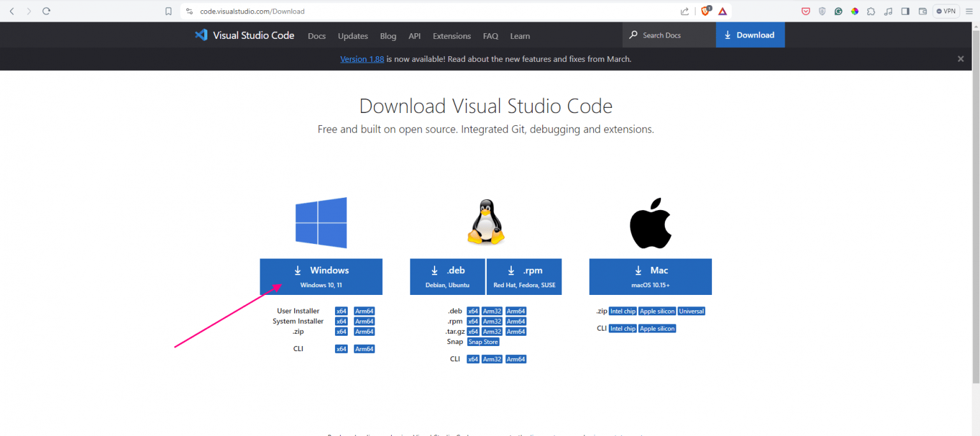Download the Windows 10, 11 installer
Image resolution: width=980 pixels, height=436 pixels.
coord(321,276)
